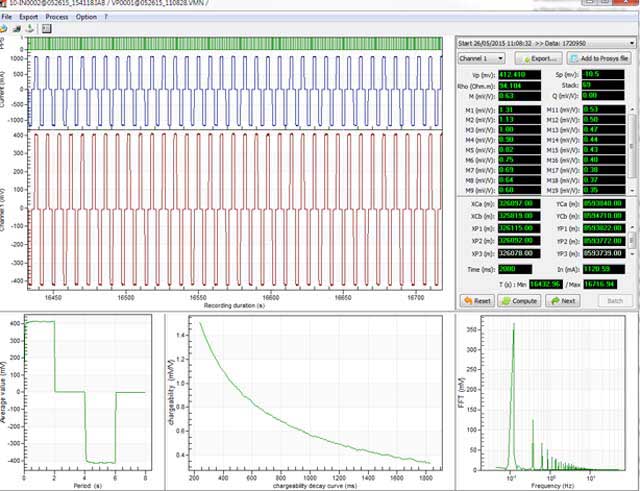640x491 pixels.
Task: Click the XCa (m) coordinate field
Action: coord(518,204)
